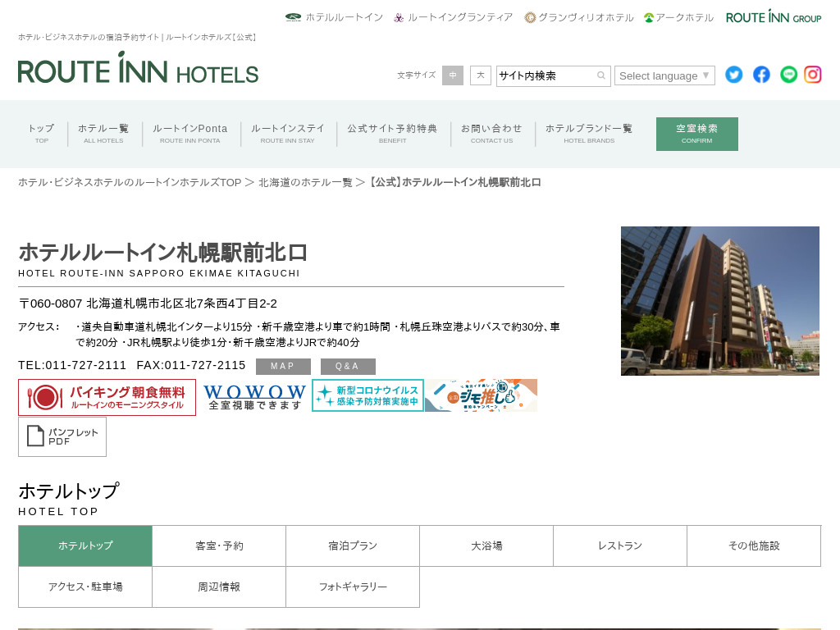
Task: Select the その他施設 tab
Action: (x=754, y=546)
